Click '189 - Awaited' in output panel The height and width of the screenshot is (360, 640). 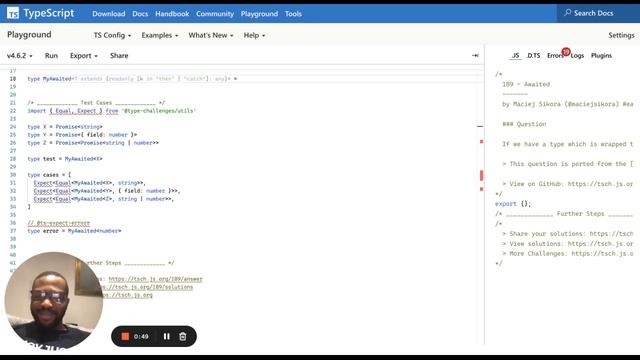(x=526, y=84)
